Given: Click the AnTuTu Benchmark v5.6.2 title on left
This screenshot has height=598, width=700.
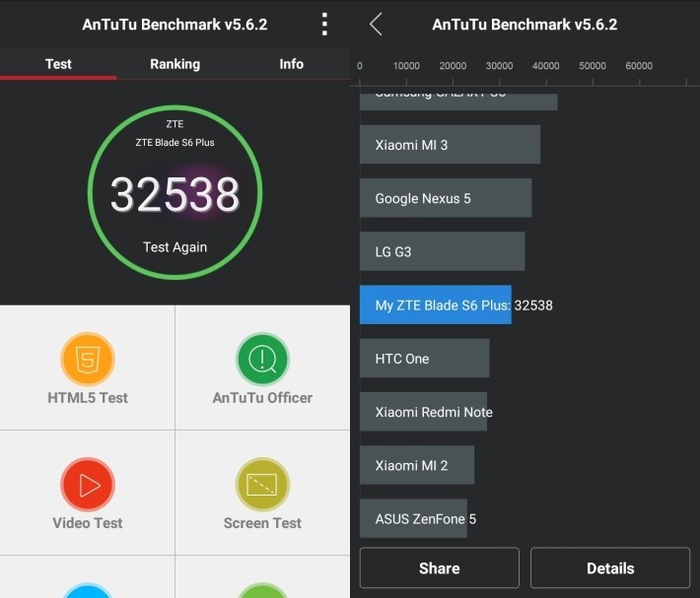Looking at the screenshot, I should point(175,25).
